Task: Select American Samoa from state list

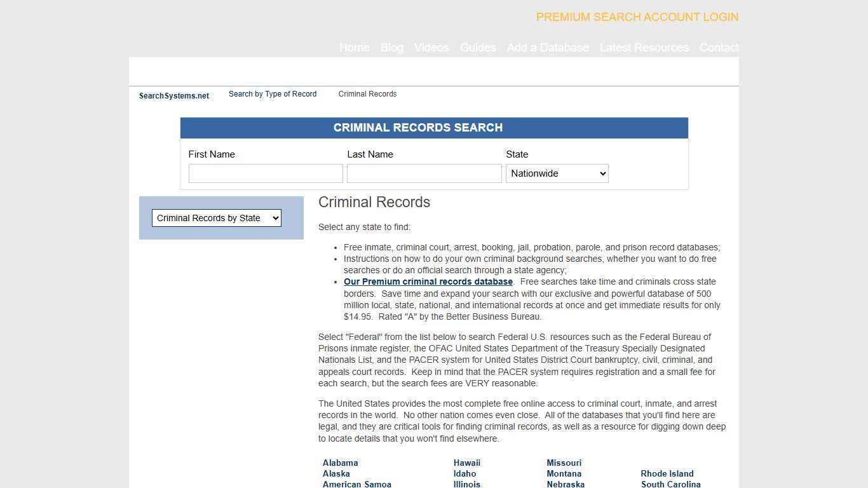Action: click(356, 484)
